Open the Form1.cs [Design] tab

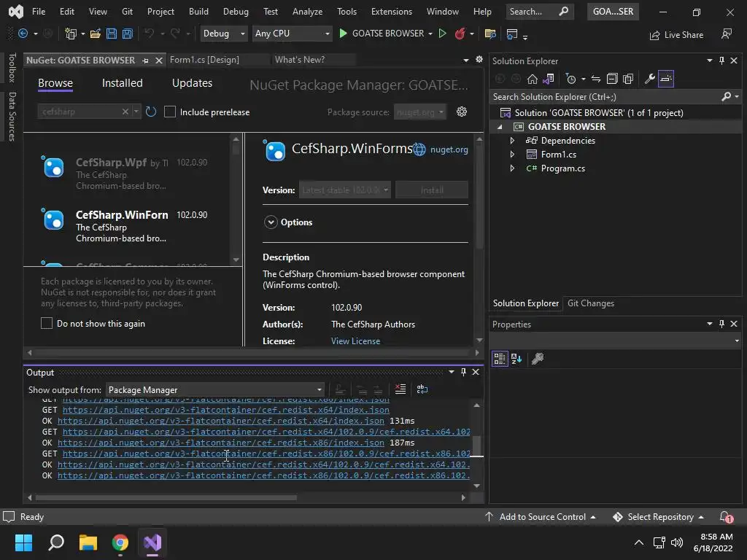pos(204,60)
